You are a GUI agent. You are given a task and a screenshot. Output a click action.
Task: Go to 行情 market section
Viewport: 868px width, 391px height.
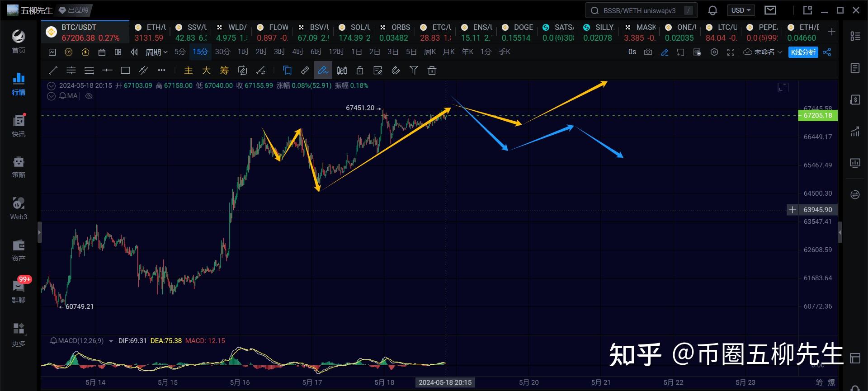(x=19, y=84)
